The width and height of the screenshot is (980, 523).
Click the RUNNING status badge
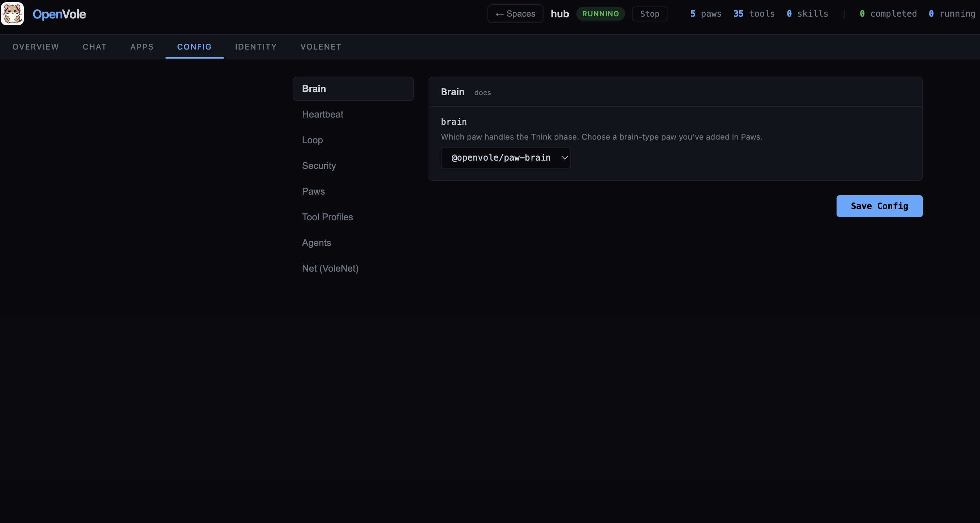click(600, 14)
